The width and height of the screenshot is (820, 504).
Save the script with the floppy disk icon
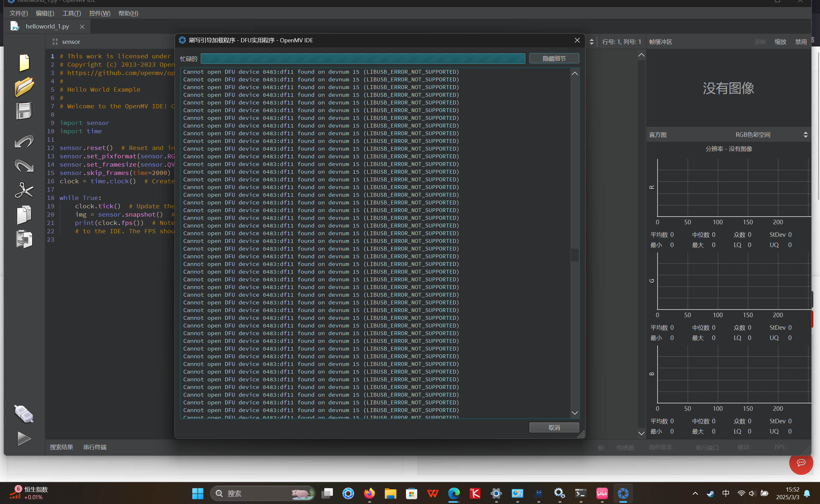click(24, 111)
